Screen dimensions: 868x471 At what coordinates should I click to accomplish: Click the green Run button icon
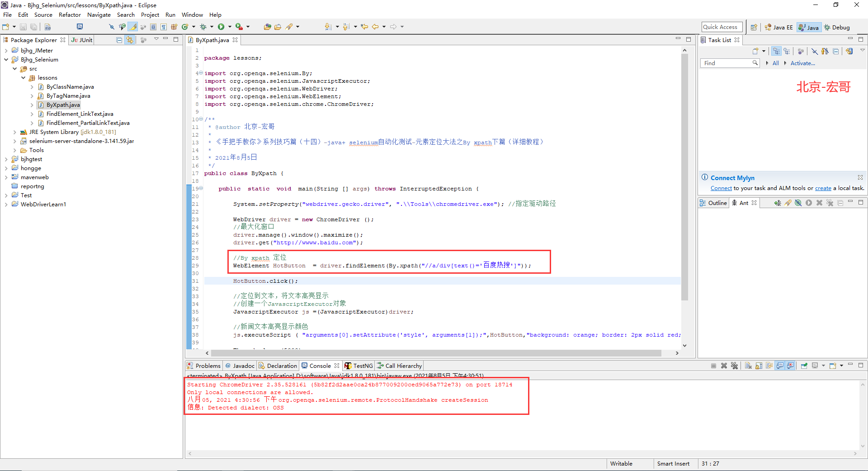click(x=221, y=27)
